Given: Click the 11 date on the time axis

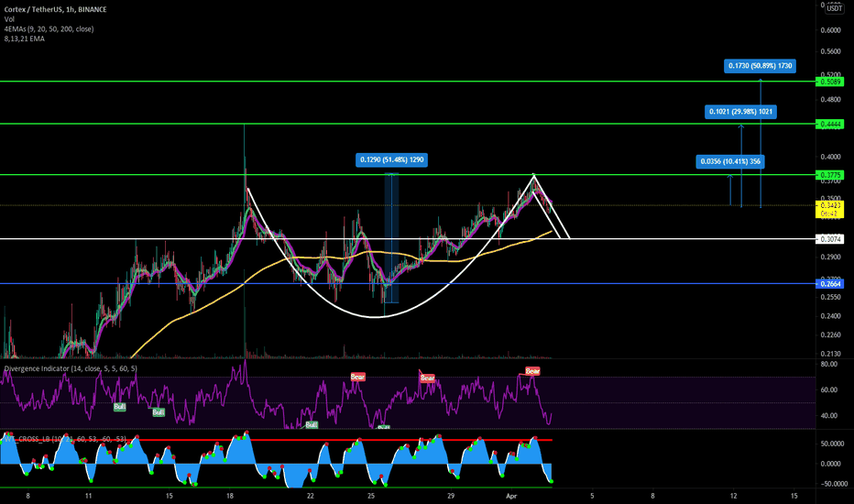Looking at the screenshot, I should 88,496.
